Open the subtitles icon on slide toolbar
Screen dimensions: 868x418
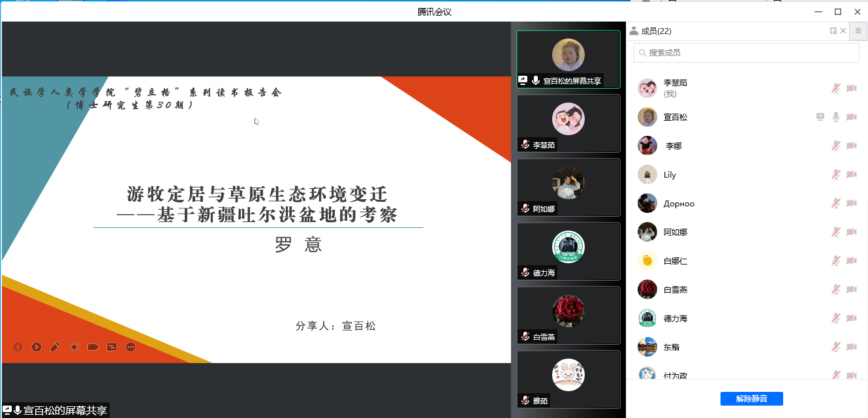pyautogui.click(x=112, y=347)
